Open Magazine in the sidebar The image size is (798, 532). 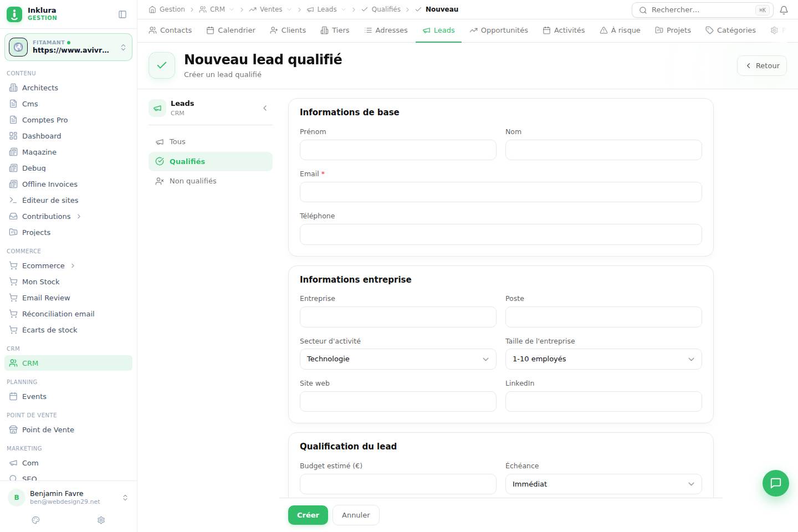[69, 152]
